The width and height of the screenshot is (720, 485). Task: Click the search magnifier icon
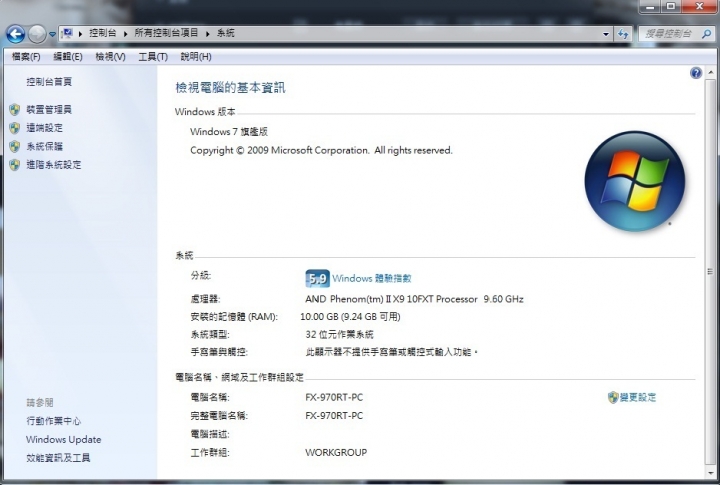pos(706,34)
